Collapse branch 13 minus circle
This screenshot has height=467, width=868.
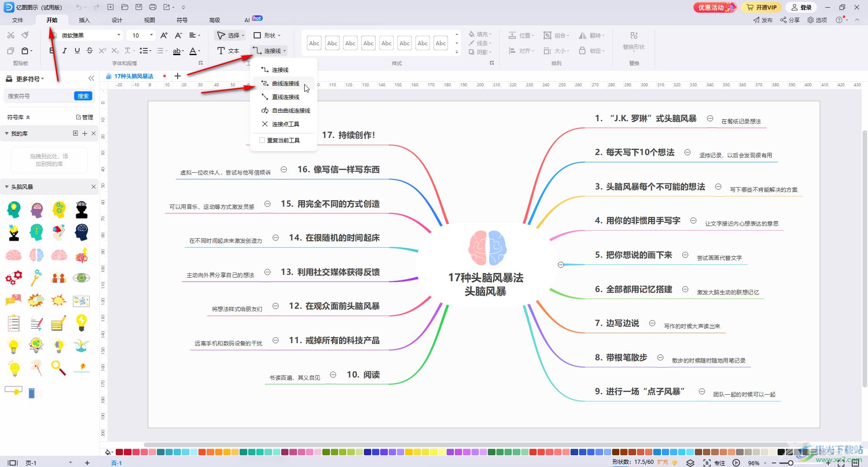coord(268,272)
